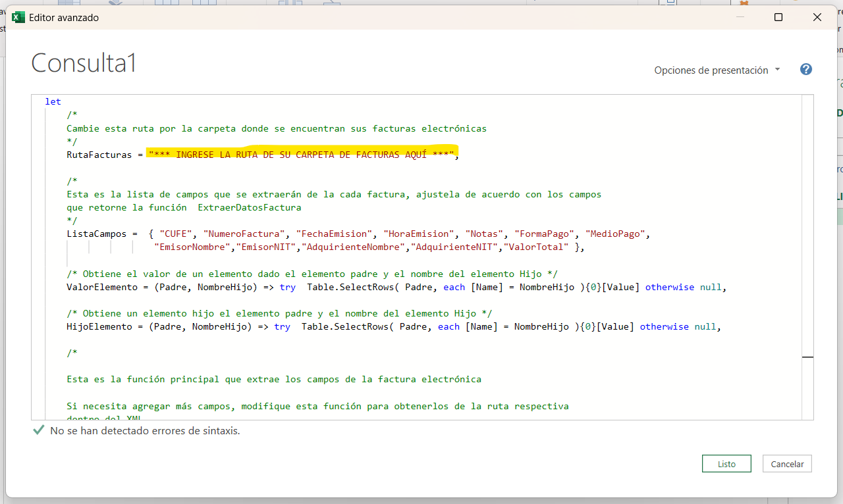Click the "CUFE" string in ListaCampos
Viewport: 843px width, 504px height.
click(x=176, y=234)
